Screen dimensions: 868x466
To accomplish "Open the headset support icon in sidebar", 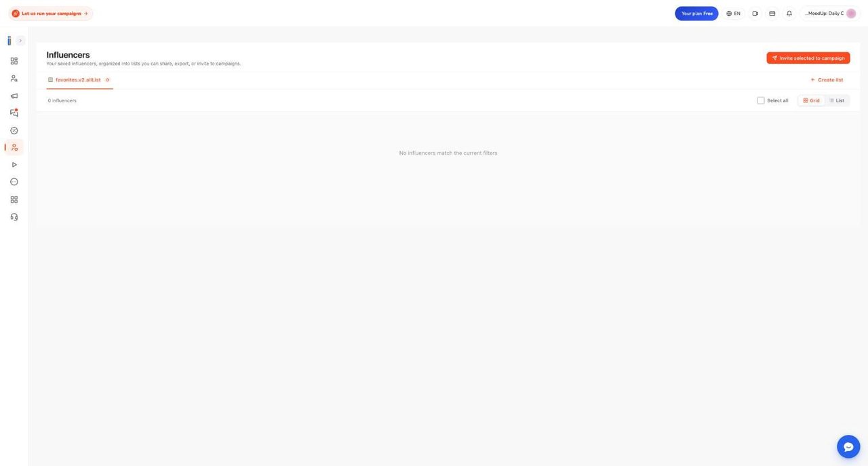I will [x=14, y=217].
